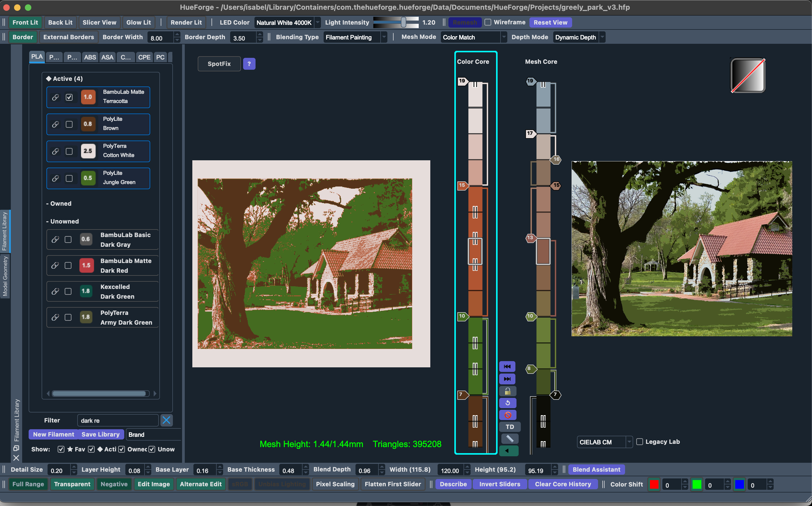Click the New Filament button

pos(53,434)
